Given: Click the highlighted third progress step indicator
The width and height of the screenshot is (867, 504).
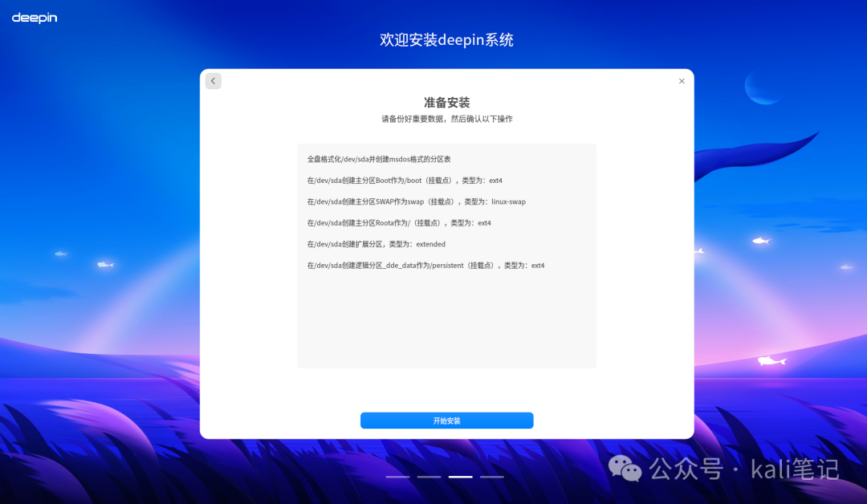Looking at the screenshot, I should click(x=461, y=477).
